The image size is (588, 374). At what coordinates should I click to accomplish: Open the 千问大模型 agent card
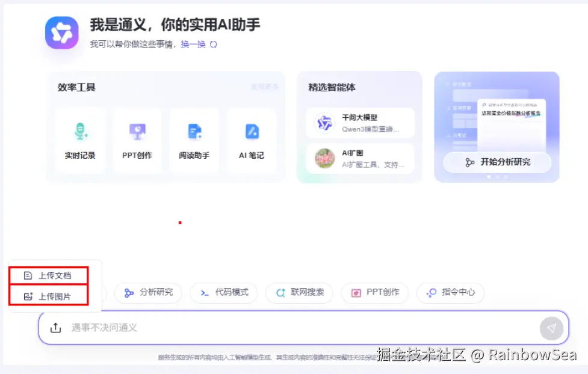pyautogui.click(x=361, y=123)
